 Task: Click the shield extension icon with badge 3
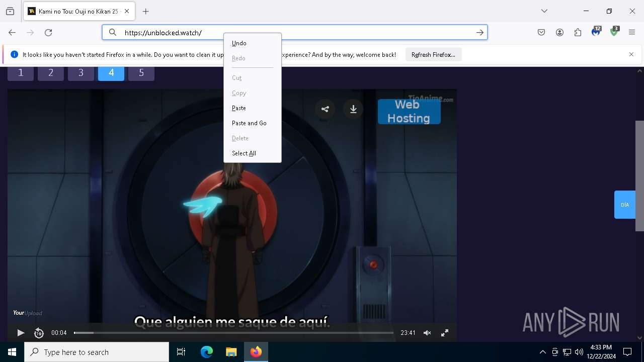(x=614, y=32)
